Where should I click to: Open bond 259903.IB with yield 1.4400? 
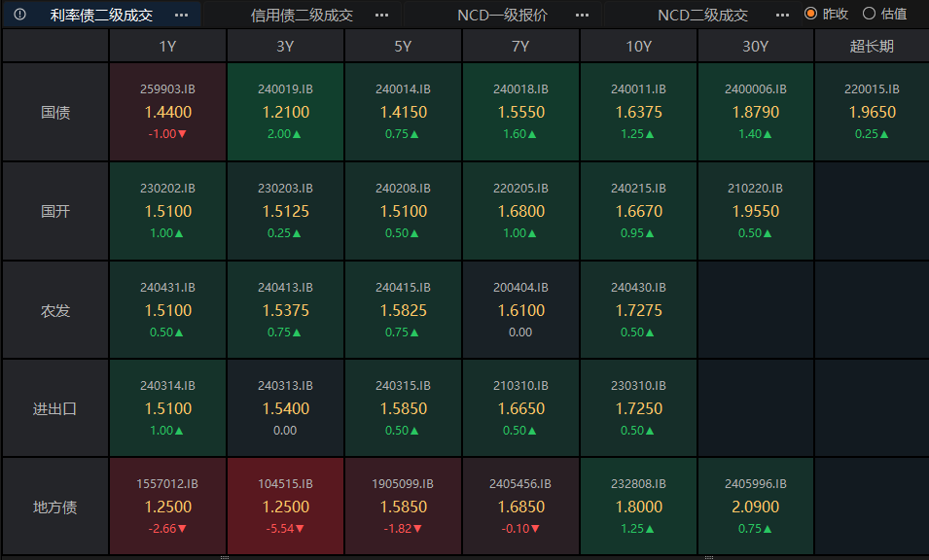(167, 112)
